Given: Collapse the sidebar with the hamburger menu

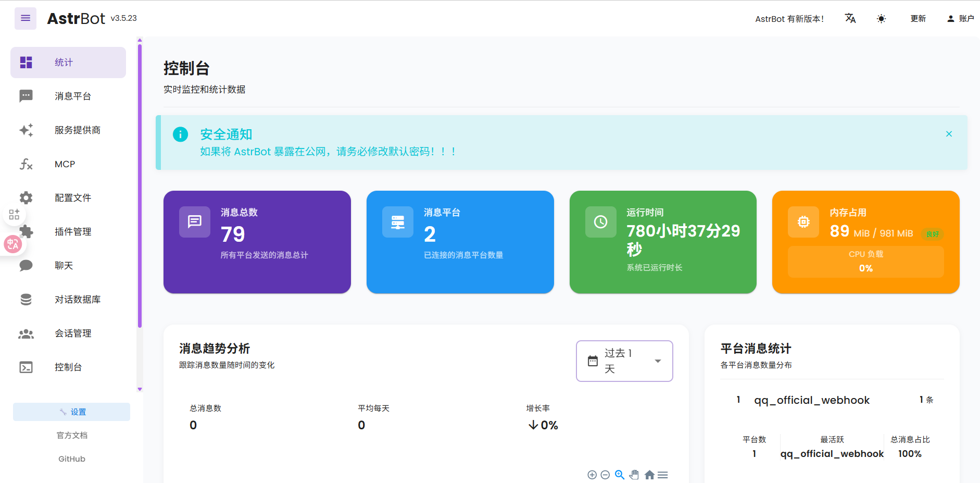Looking at the screenshot, I should point(25,18).
